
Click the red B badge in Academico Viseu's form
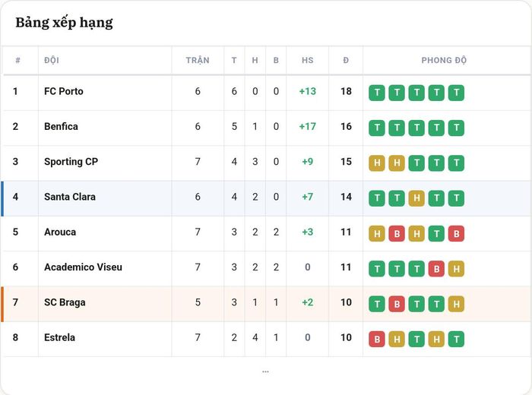tap(436, 269)
